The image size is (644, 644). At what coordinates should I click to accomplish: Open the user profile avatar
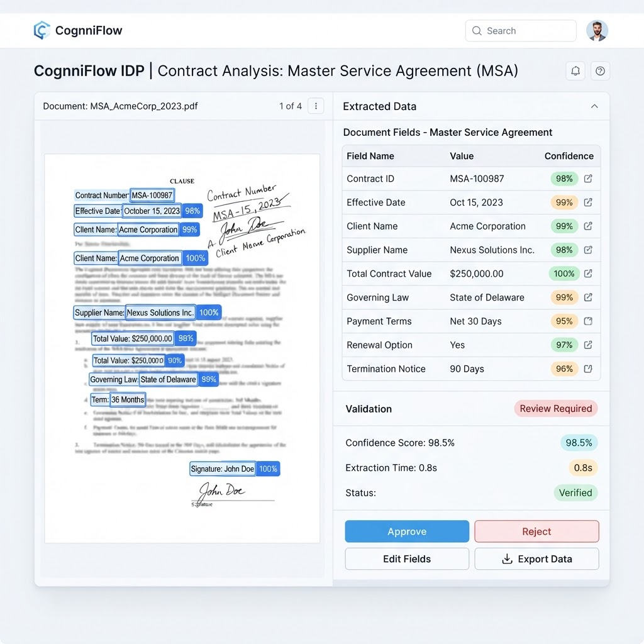(597, 31)
